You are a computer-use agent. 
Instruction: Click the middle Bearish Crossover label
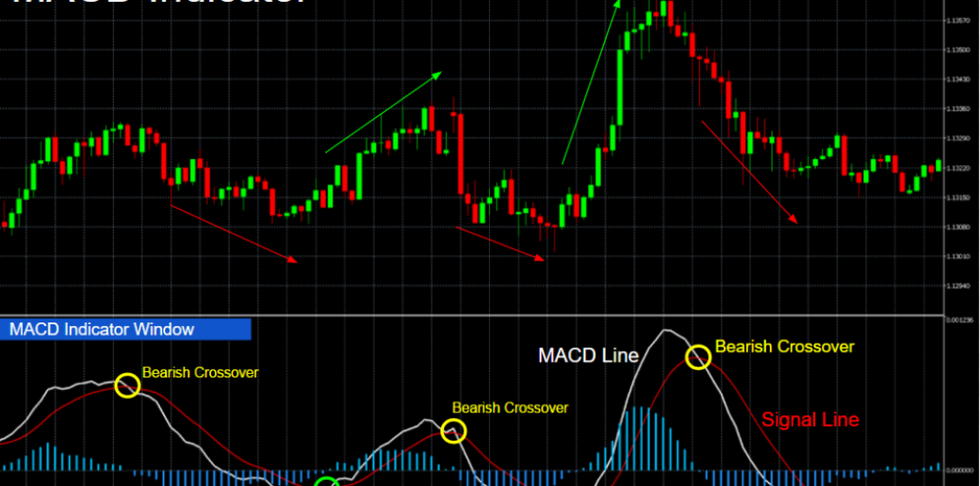coord(510,407)
